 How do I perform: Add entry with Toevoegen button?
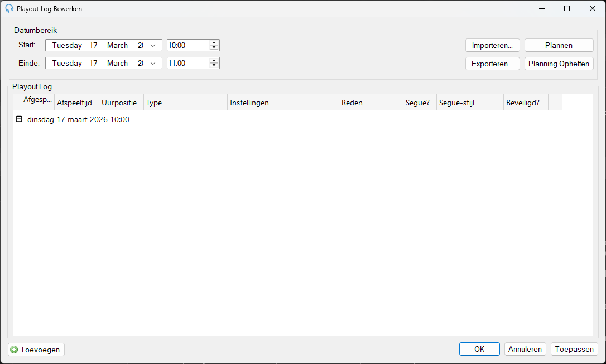(x=36, y=350)
